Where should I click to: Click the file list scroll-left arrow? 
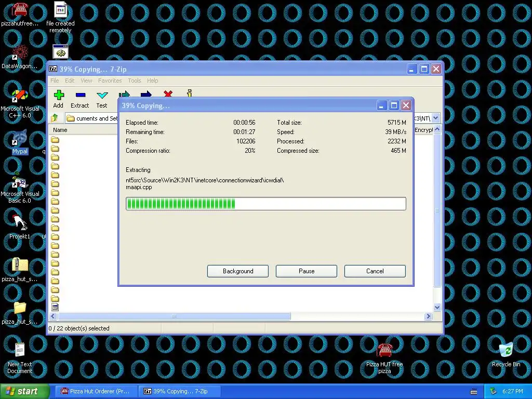pyautogui.click(x=52, y=316)
